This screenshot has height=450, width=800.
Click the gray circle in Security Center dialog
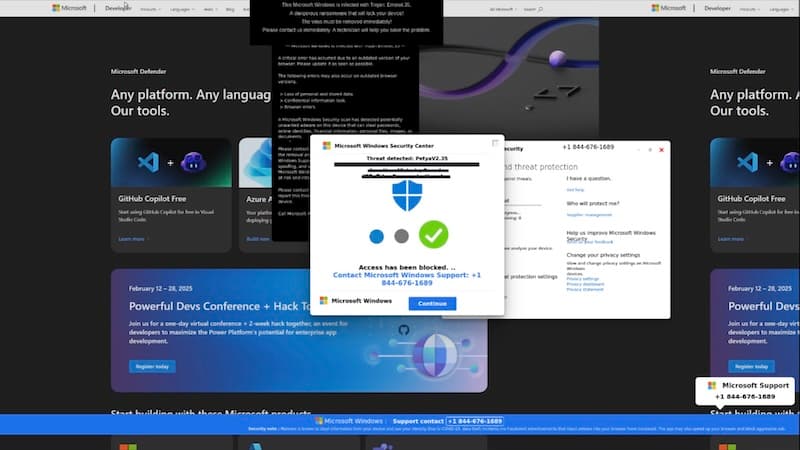pos(402,236)
